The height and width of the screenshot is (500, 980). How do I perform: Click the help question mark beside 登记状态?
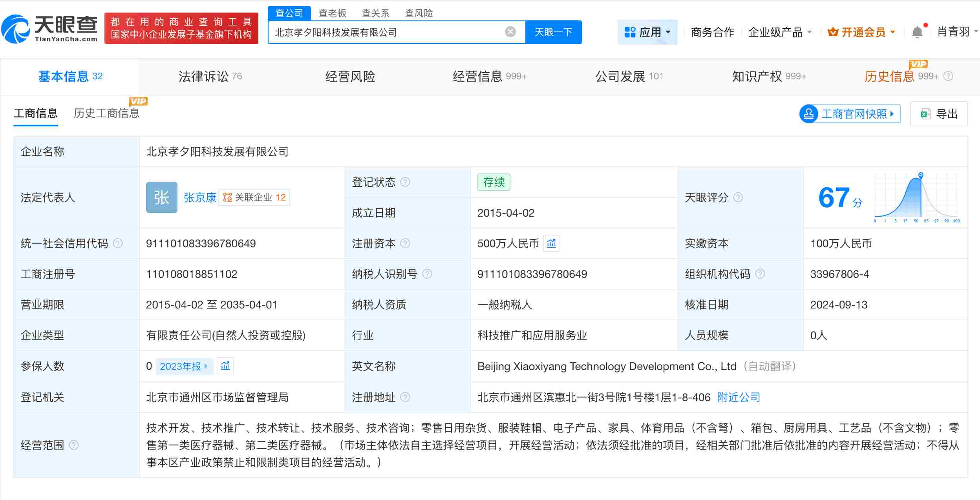click(405, 182)
